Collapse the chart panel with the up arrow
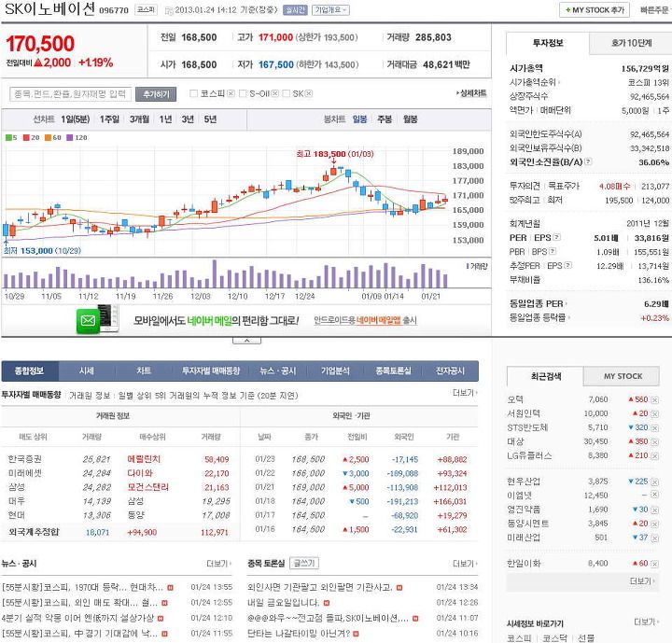Image resolution: width=672 pixels, height=643 pixels. [x=246, y=341]
